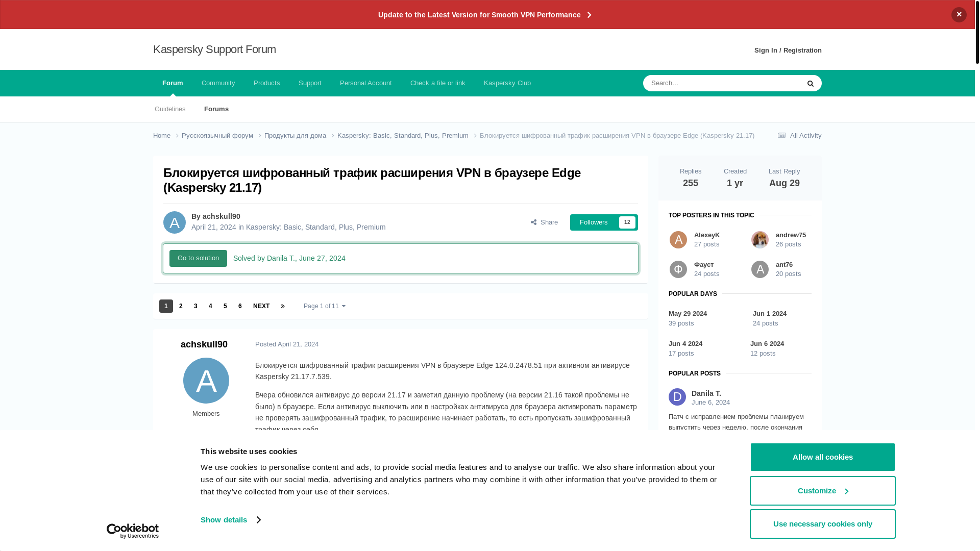The image size is (980, 551).
Task: Open the Update to Latest Version banner link
Action: pos(484,15)
